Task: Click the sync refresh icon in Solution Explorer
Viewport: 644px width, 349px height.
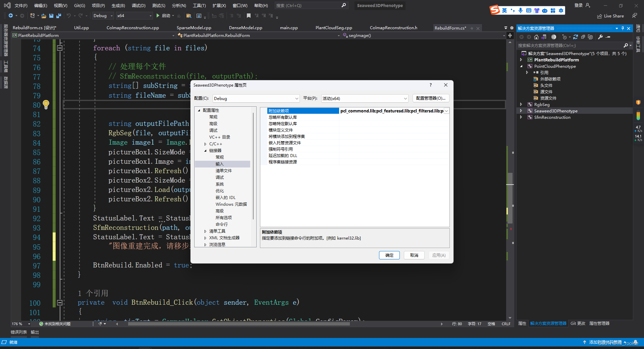Action: point(576,37)
